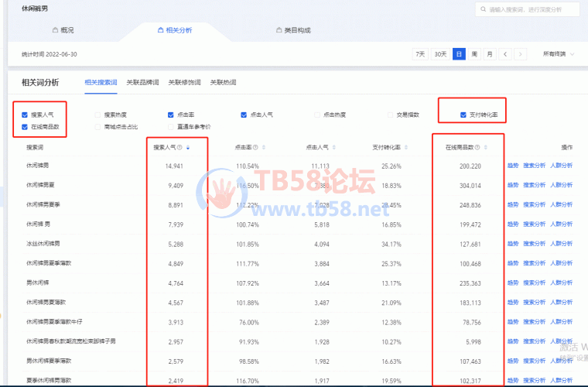Click the 5,998 在线商品数 value
This screenshot has width=588, height=387.
[473, 342]
